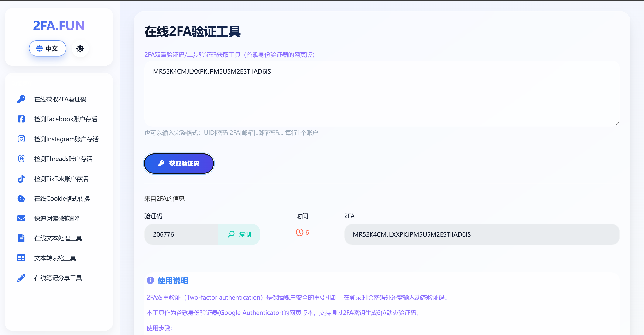Click the Instagram icon in sidebar
This screenshot has height=335, width=644.
coord(21,139)
